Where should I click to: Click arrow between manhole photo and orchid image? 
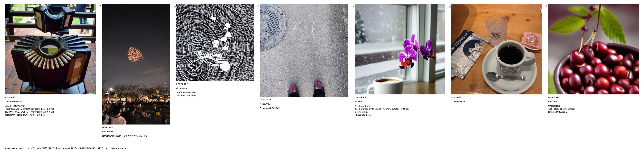click(x=351, y=6)
